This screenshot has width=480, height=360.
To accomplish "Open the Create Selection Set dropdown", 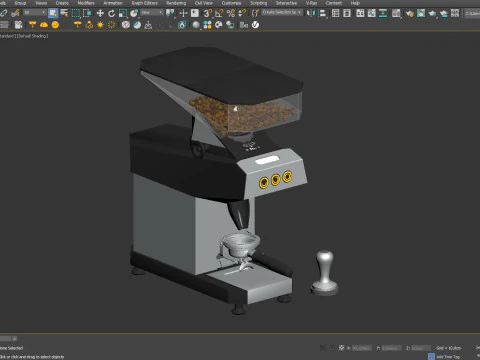I will (x=282, y=12).
